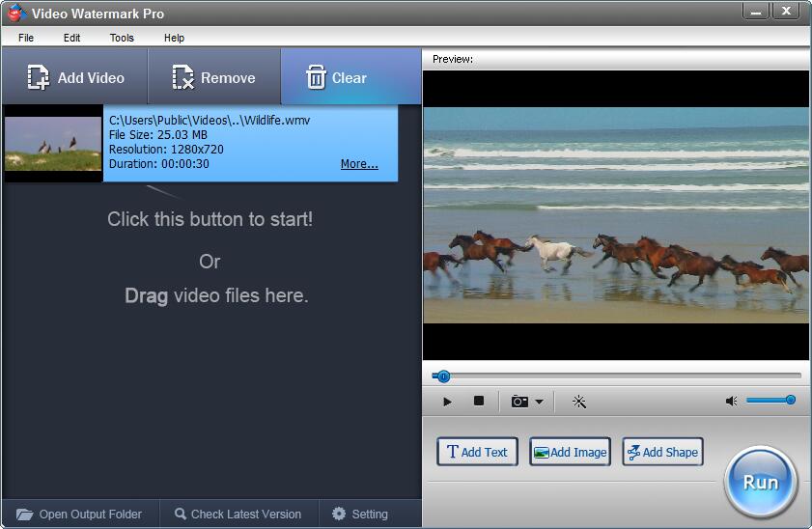Add an image watermark
This screenshot has width=812, height=529.
(x=570, y=452)
